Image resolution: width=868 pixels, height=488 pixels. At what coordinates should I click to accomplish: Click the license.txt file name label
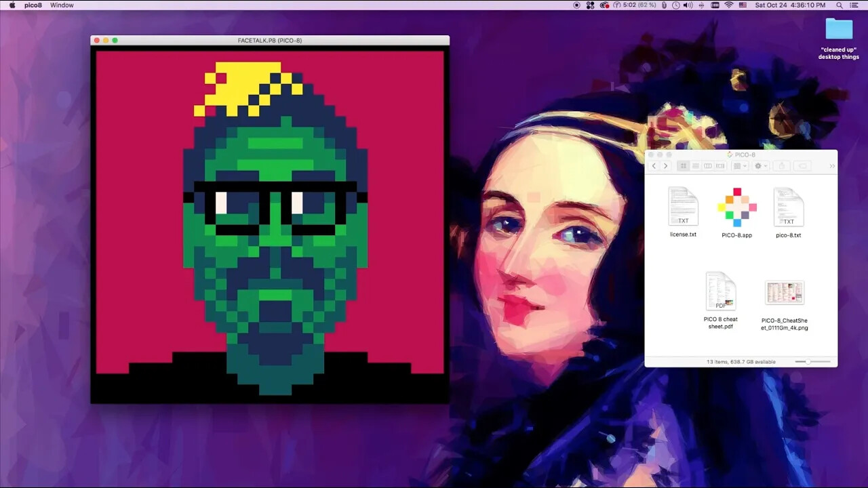pyautogui.click(x=683, y=235)
